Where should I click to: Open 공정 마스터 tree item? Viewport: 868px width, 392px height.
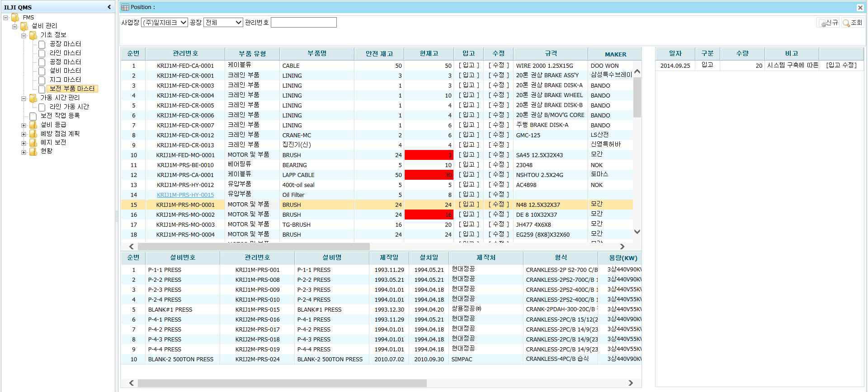(65, 62)
